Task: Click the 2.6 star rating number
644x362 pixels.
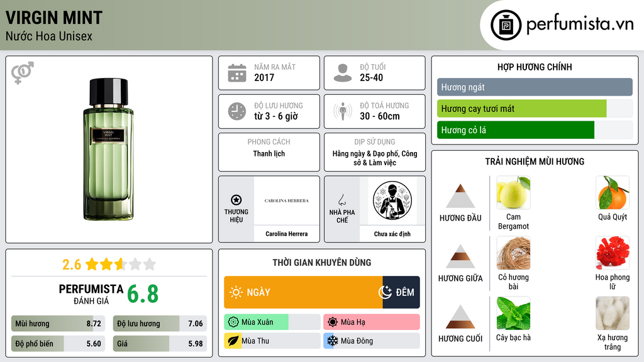Action: point(72,265)
